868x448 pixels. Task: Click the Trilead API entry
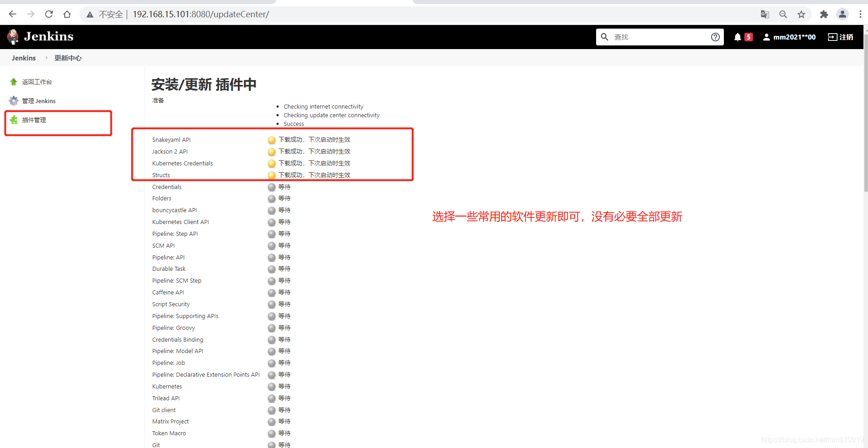pyautogui.click(x=166, y=398)
